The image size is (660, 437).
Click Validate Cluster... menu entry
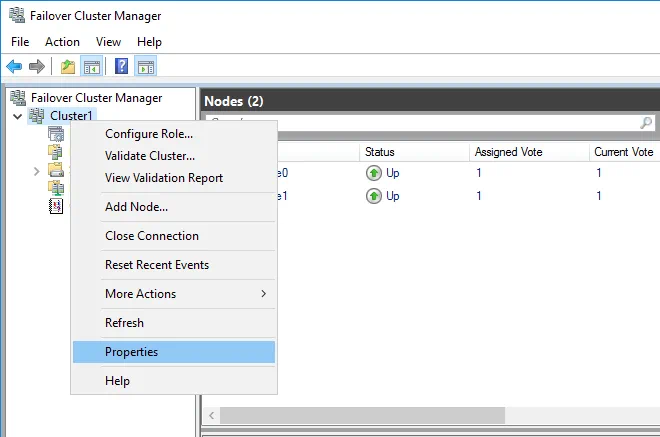pos(150,156)
